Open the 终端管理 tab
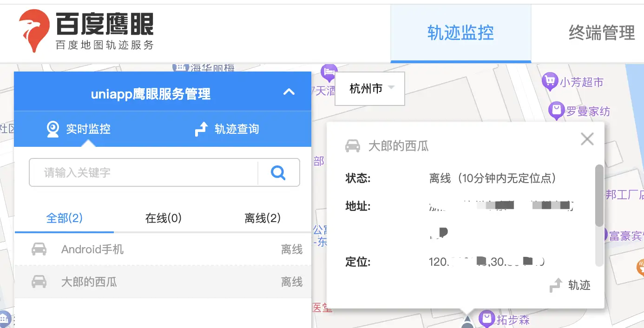 601,33
